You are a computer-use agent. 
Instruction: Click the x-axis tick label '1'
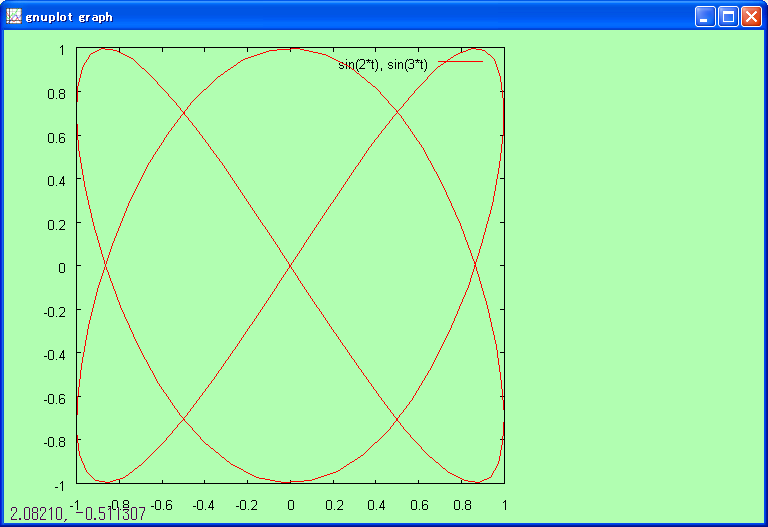coord(504,505)
